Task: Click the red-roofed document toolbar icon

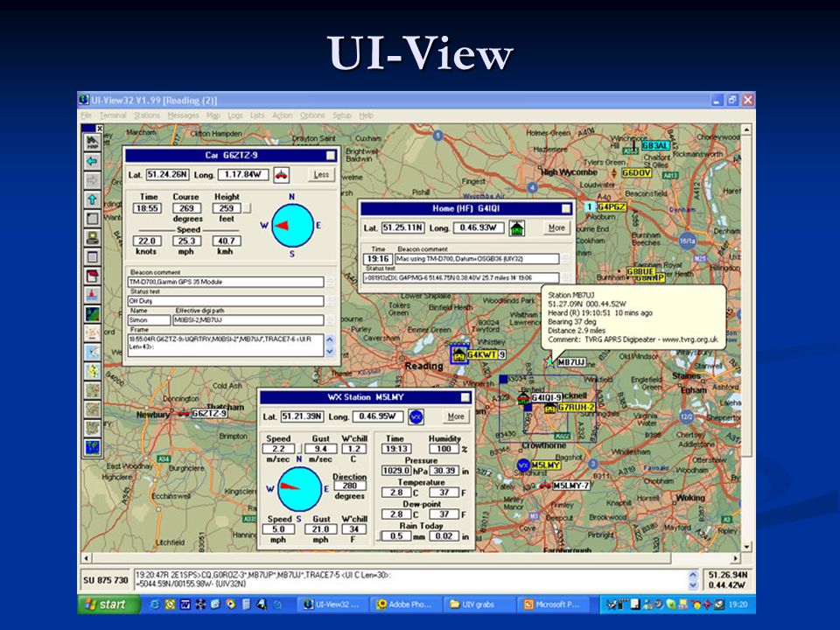Action: tap(92, 276)
